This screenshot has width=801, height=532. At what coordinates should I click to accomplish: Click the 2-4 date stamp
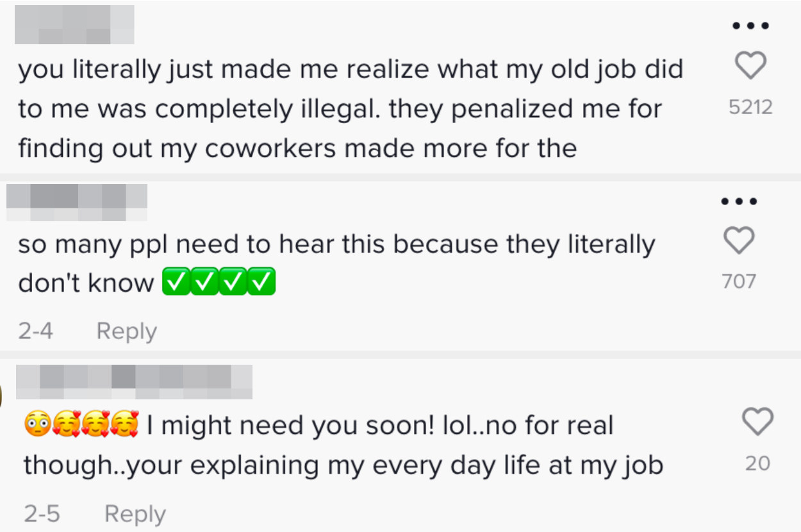(x=36, y=331)
